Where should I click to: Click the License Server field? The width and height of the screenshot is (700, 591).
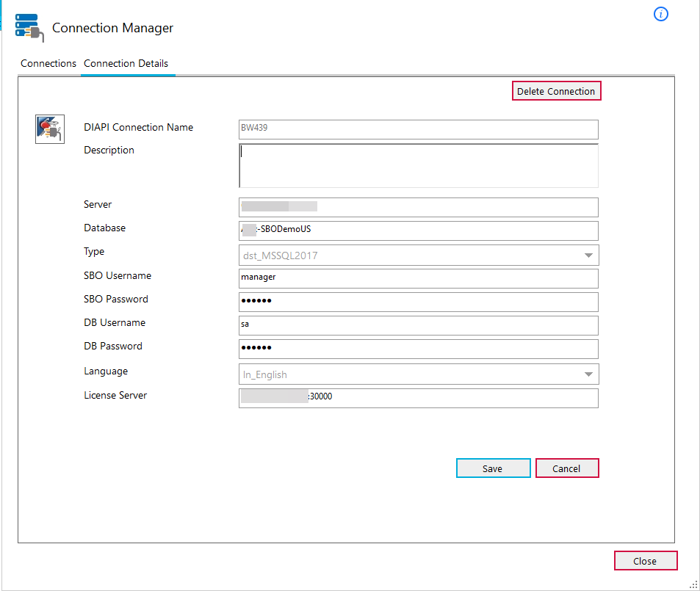click(x=419, y=398)
